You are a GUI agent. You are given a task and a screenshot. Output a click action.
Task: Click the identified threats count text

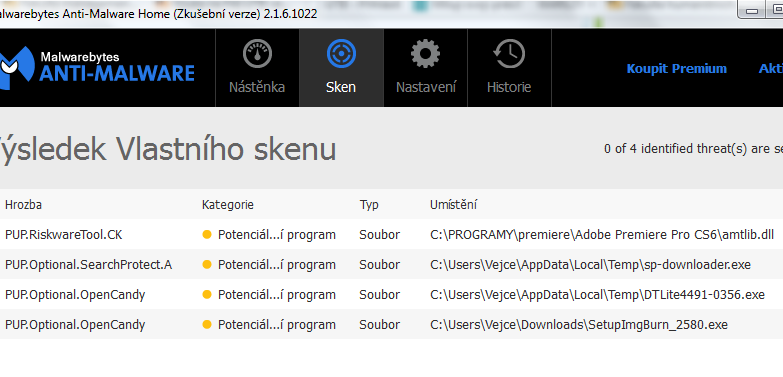693,149
